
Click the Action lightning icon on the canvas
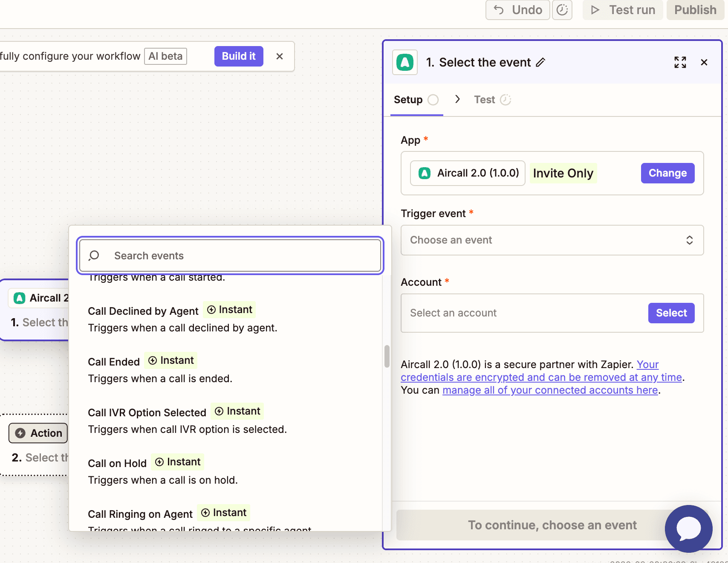point(21,433)
